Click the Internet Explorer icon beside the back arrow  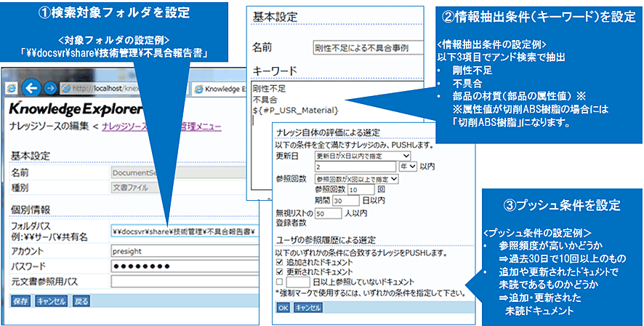click(x=13, y=87)
